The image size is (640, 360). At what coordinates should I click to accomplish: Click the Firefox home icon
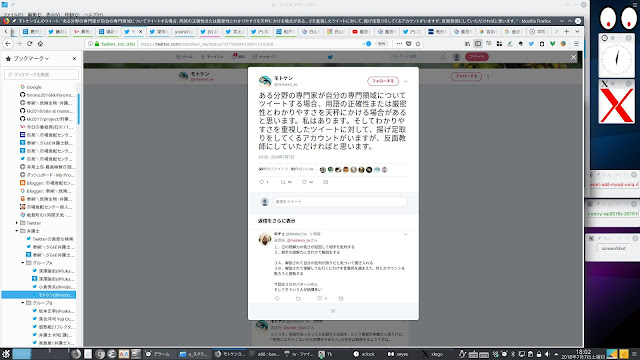click(40, 44)
